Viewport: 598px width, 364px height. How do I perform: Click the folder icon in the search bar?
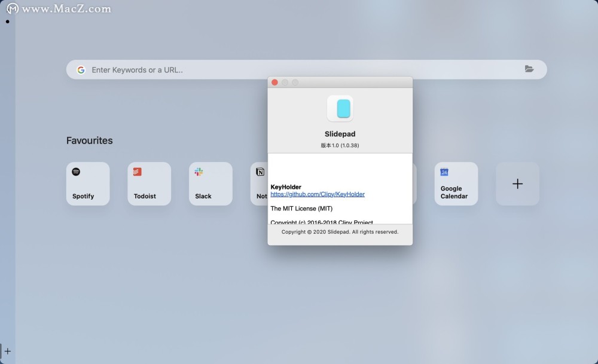click(x=529, y=69)
